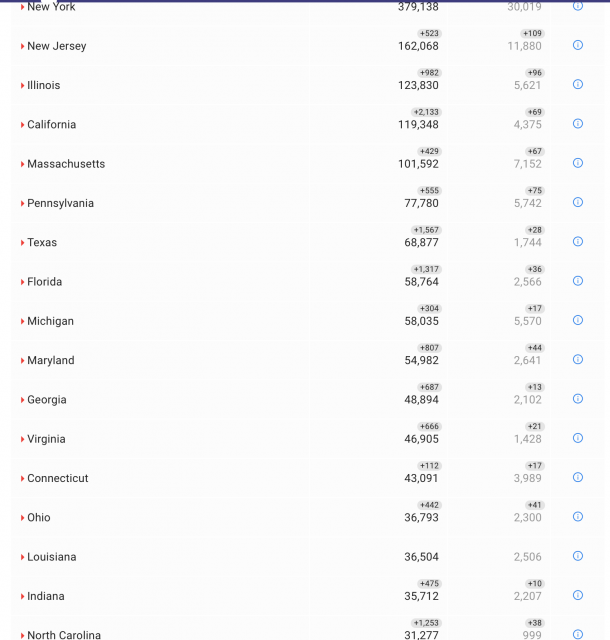Show info details for California
The width and height of the screenshot is (610, 640).
(x=578, y=124)
